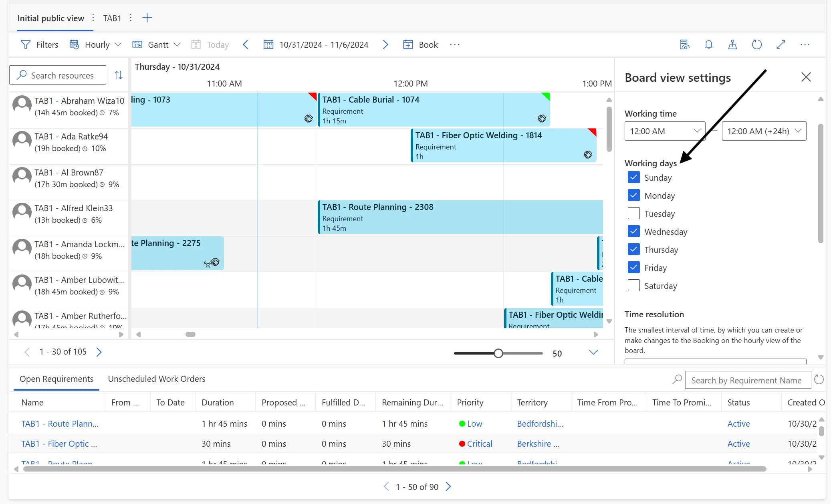Select the TAB1 board tab
This screenshot has height=504, width=831.
(x=112, y=18)
